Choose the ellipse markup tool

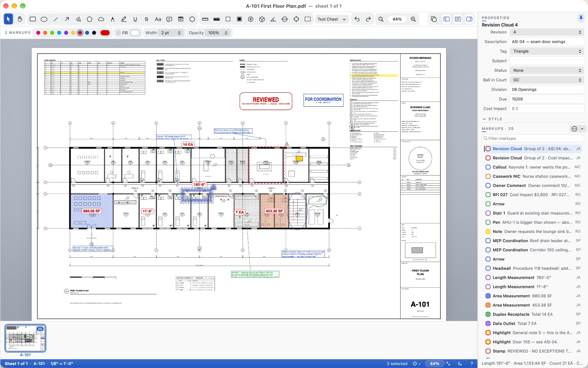pos(44,19)
